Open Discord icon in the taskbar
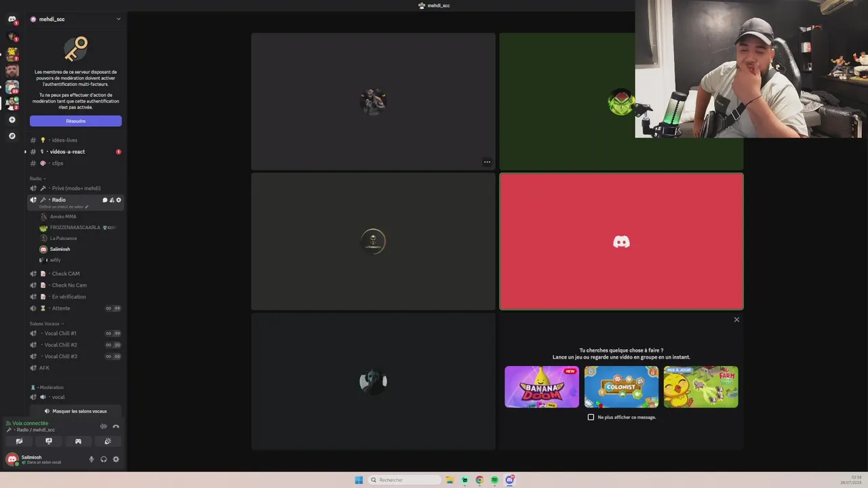This screenshot has width=868, height=488. (x=509, y=480)
